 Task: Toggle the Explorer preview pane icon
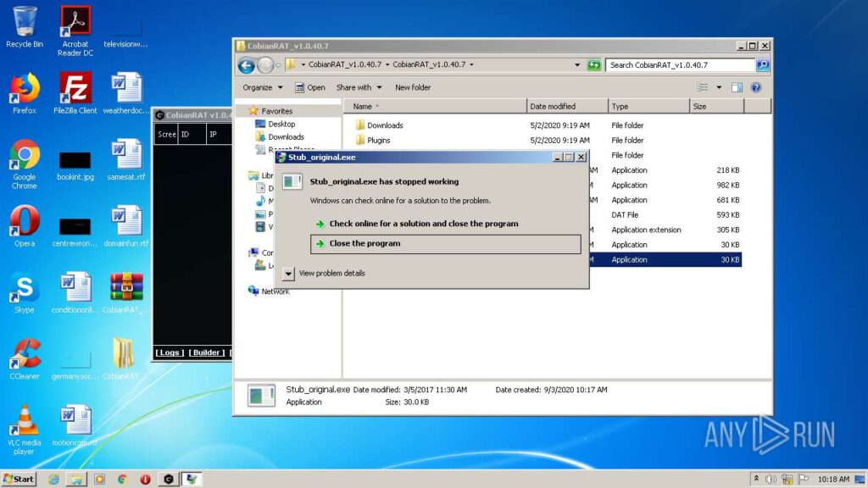click(x=737, y=87)
